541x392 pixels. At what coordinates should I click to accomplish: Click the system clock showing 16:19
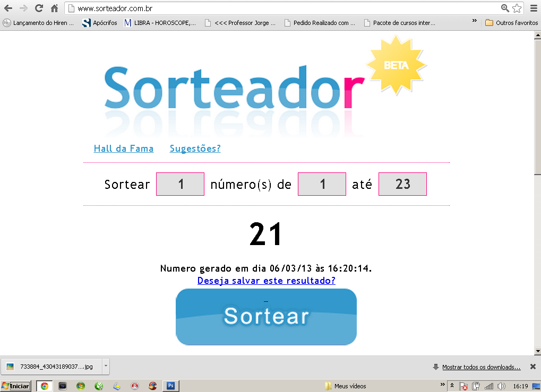520,386
